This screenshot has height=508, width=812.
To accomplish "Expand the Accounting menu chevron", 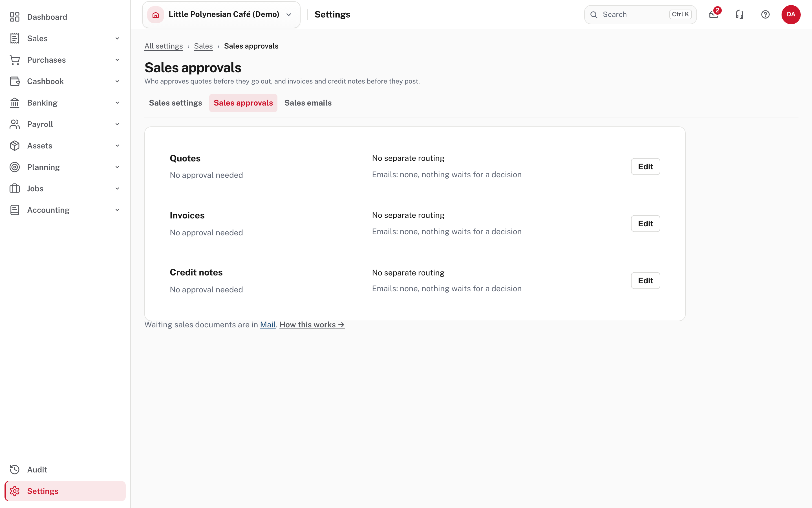I will pyautogui.click(x=117, y=210).
